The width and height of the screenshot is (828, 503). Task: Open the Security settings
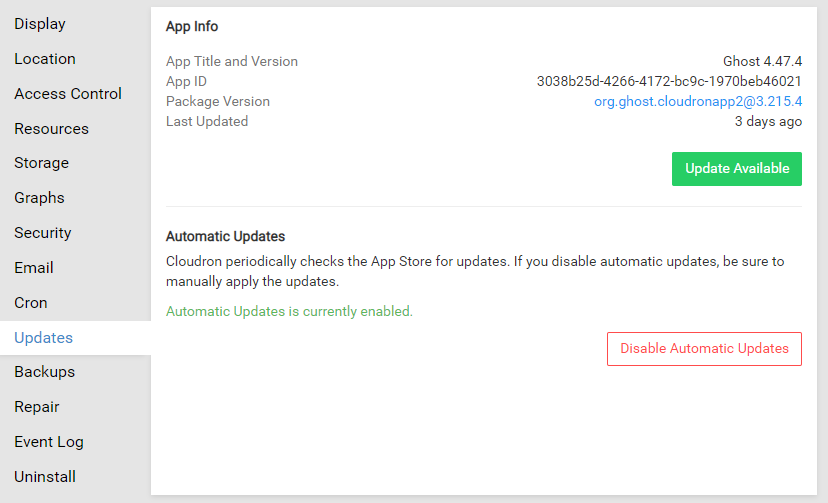point(43,233)
